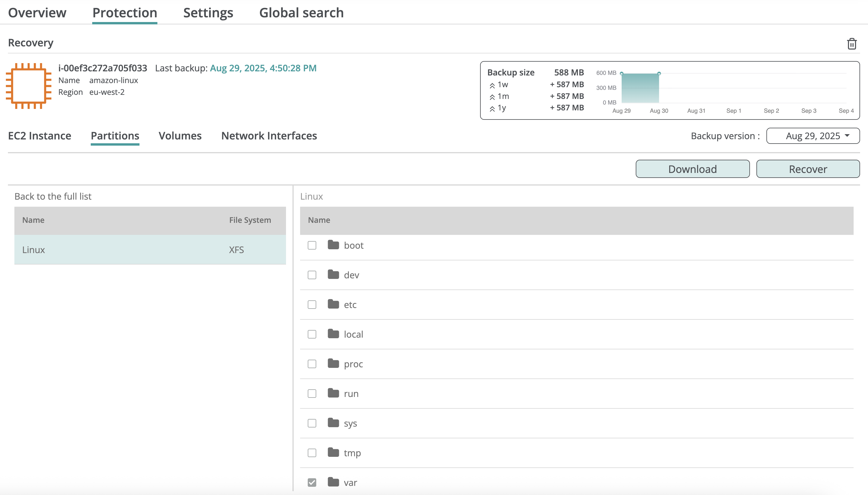Click the last backup timestamp link
Viewport: 868px width, 495px height.
(263, 68)
